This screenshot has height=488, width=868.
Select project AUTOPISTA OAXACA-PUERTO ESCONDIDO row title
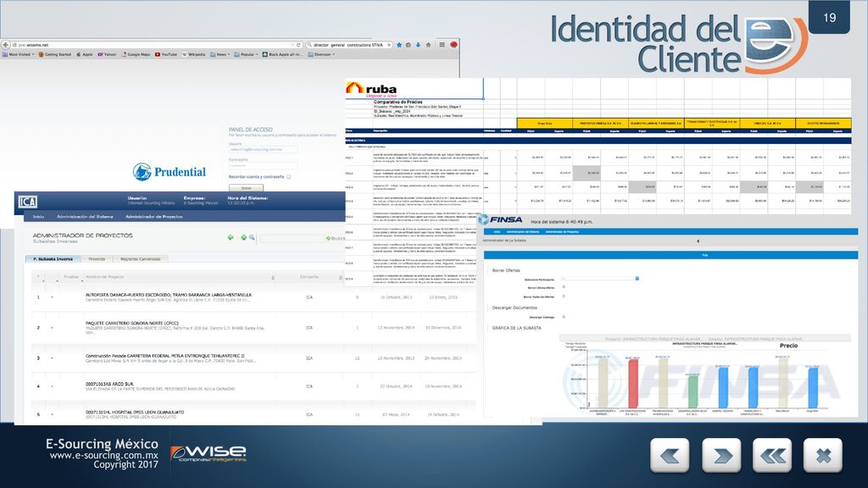[x=169, y=295]
